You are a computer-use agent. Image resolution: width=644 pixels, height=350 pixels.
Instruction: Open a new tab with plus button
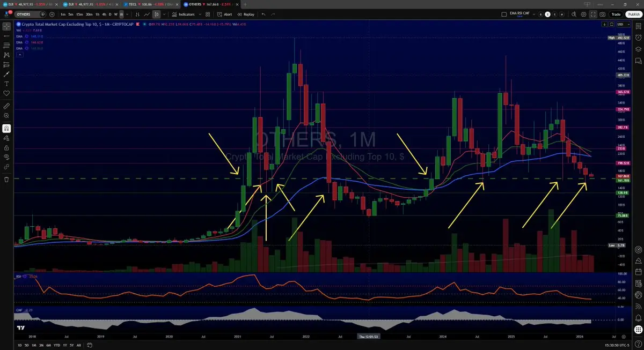click(246, 4)
